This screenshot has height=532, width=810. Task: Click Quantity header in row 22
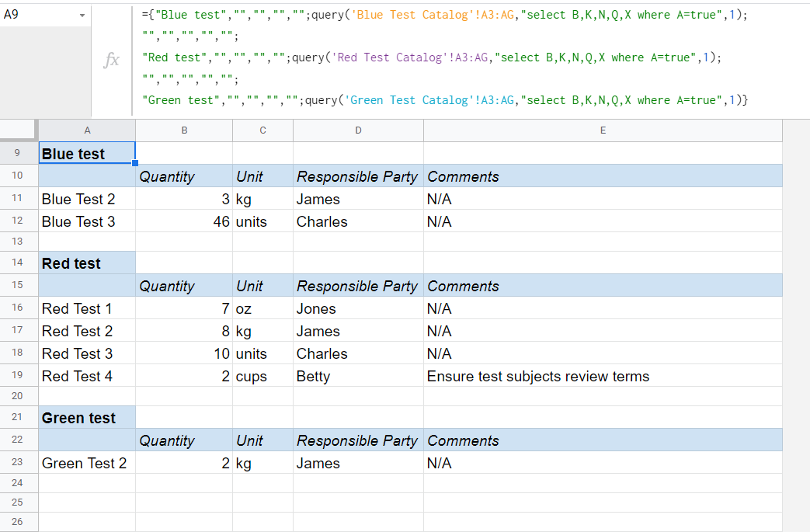pos(184,440)
